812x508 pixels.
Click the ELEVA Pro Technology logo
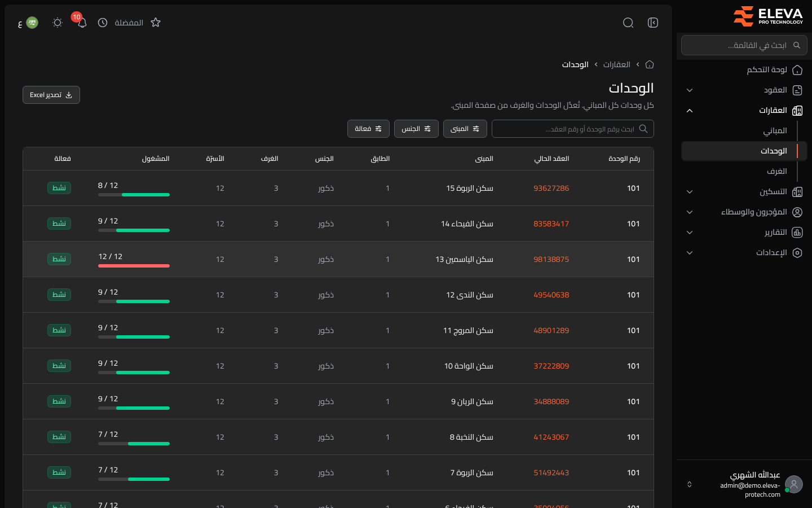pos(768,16)
